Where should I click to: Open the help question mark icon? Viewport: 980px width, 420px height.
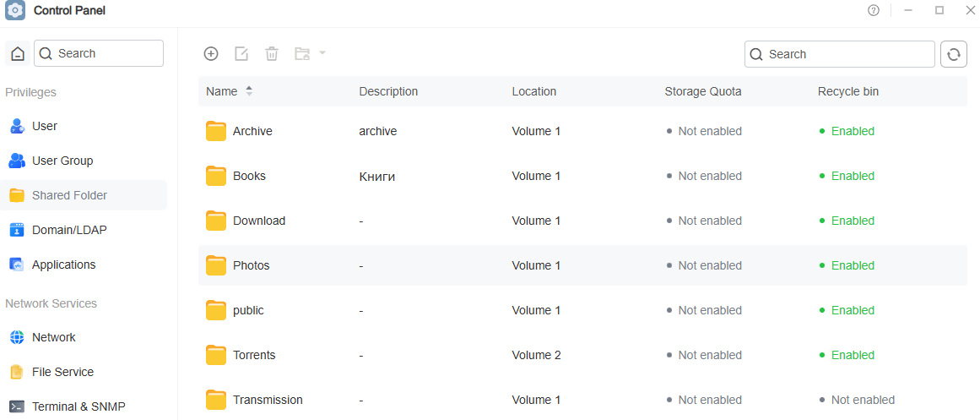pos(874,10)
